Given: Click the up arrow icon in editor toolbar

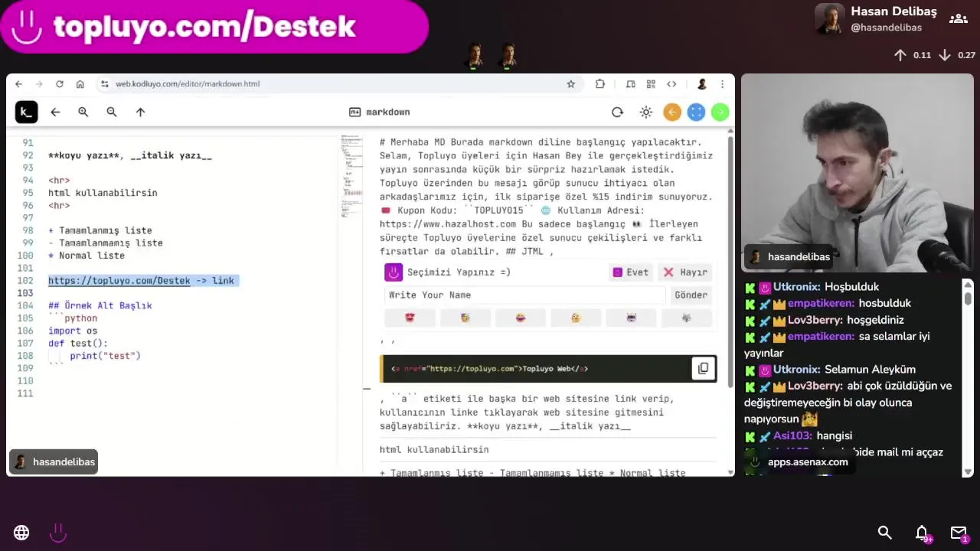Looking at the screenshot, I should (x=140, y=112).
